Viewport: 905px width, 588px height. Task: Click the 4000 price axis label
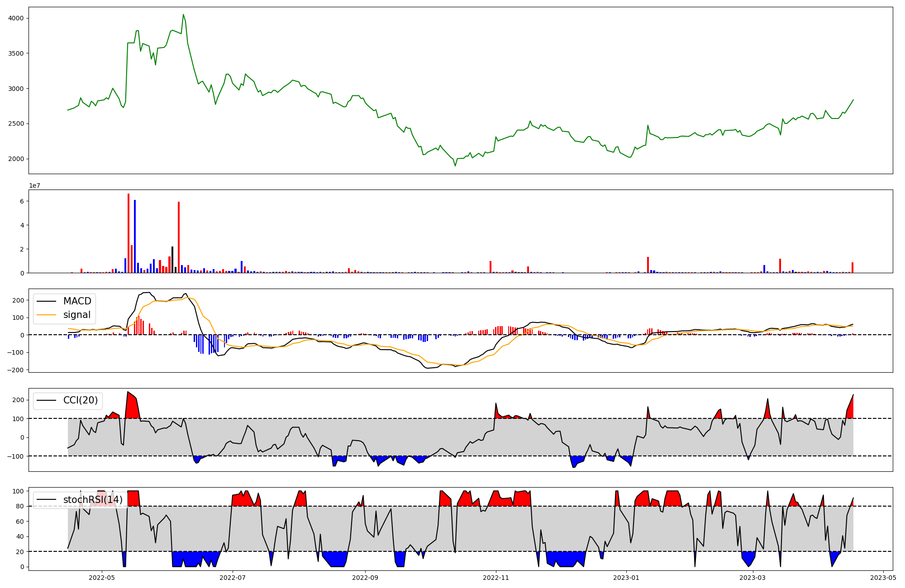[16, 18]
